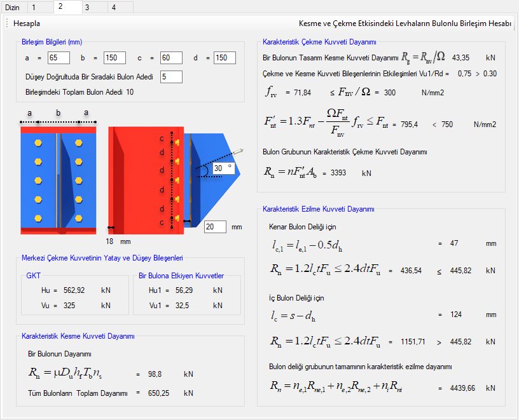Click the frv value 71,84
519x420 pixels.
[303, 93]
